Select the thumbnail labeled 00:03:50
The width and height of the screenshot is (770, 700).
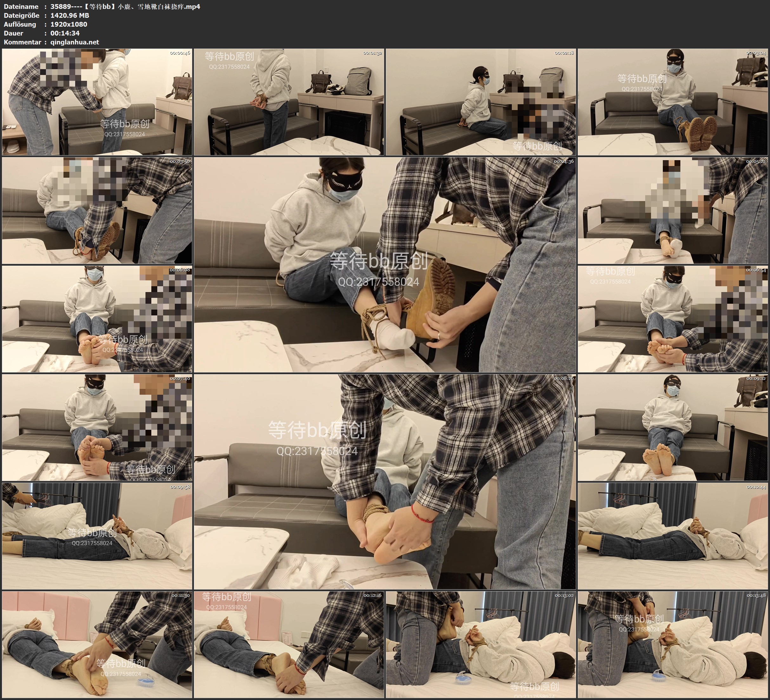pos(97,210)
